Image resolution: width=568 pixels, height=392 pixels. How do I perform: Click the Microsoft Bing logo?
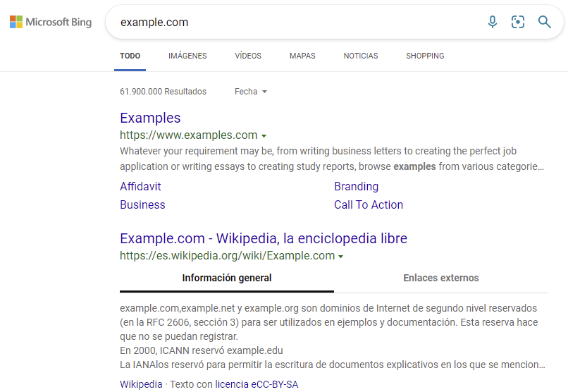tap(51, 22)
